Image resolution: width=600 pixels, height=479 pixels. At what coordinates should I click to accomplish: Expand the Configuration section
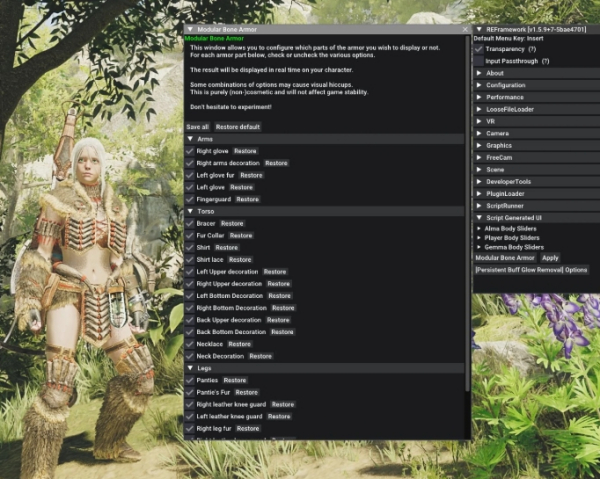point(537,85)
